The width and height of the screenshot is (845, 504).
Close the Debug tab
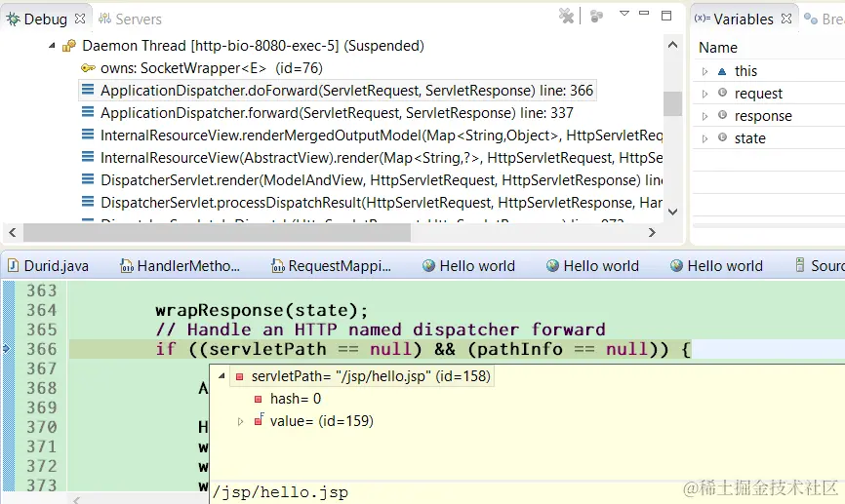[x=80, y=19]
